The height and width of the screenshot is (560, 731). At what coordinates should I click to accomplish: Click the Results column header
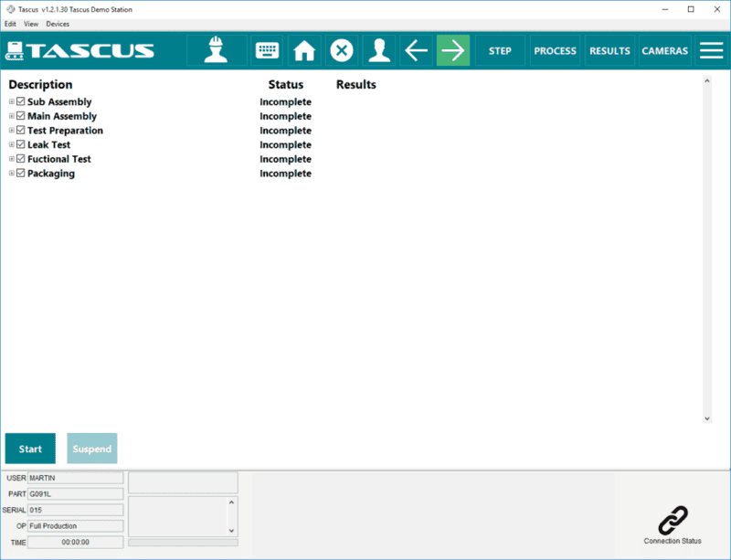coord(356,84)
